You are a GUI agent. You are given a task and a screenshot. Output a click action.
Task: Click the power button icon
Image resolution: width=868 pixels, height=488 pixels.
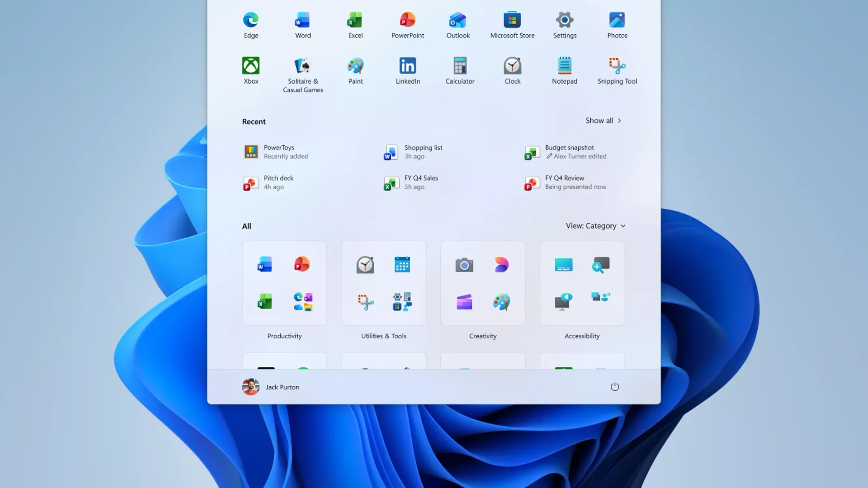pos(615,387)
